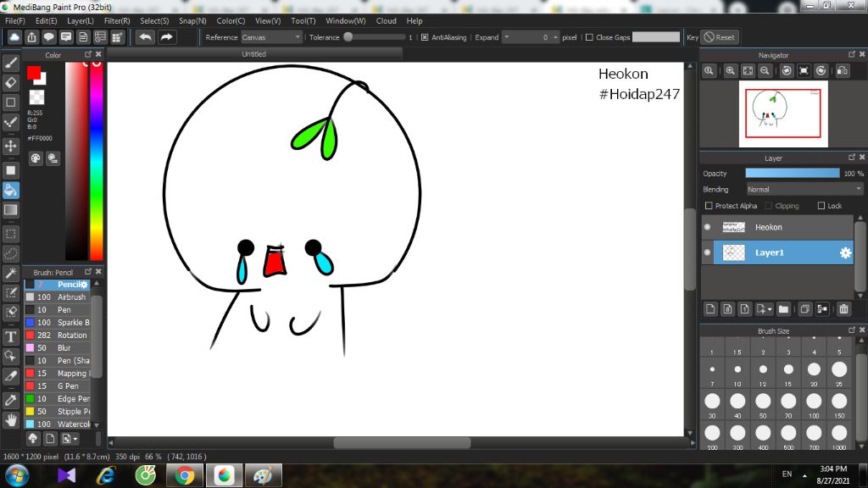Select the G Pen brush
This screenshot has height=488, width=868.
coord(58,386)
